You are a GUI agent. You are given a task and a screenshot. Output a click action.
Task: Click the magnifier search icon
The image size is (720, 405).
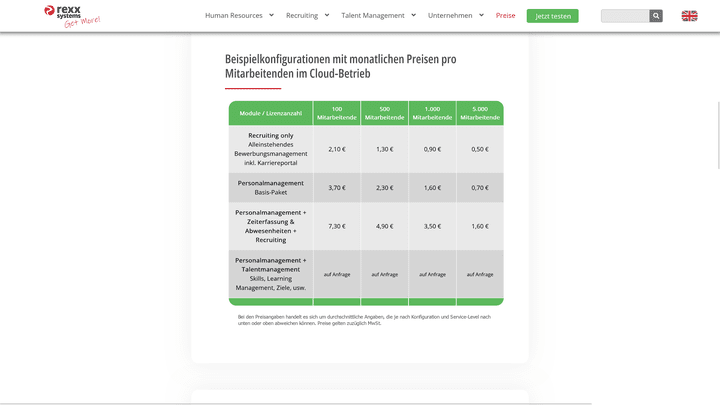[656, 16]
